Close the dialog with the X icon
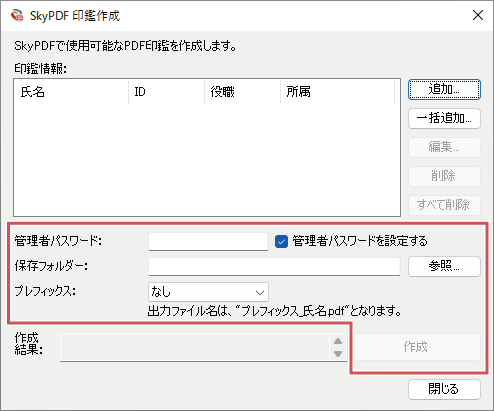The image size is (494, 411). [478, 15]
